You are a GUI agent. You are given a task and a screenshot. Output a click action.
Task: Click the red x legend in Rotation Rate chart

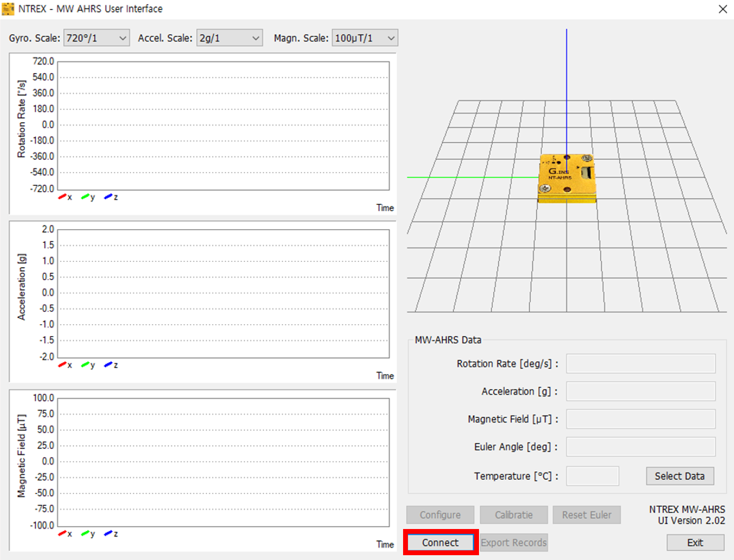click(65, 197)
